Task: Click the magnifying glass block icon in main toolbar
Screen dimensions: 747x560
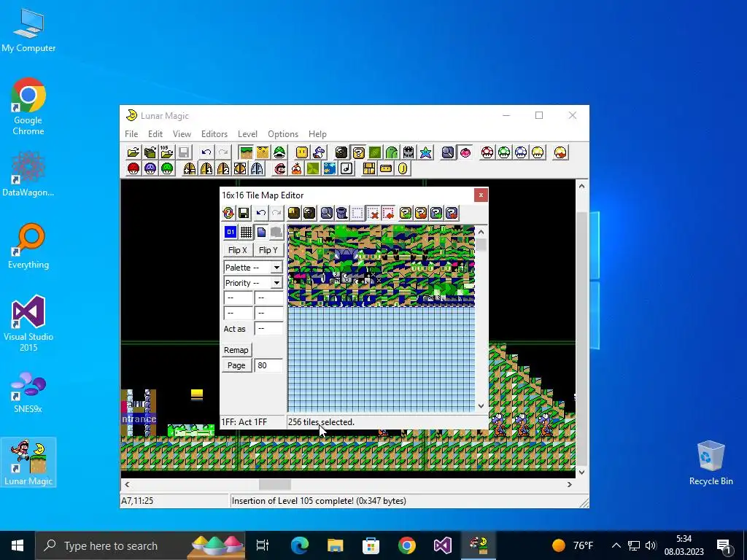Action: (x=449, y=152)
